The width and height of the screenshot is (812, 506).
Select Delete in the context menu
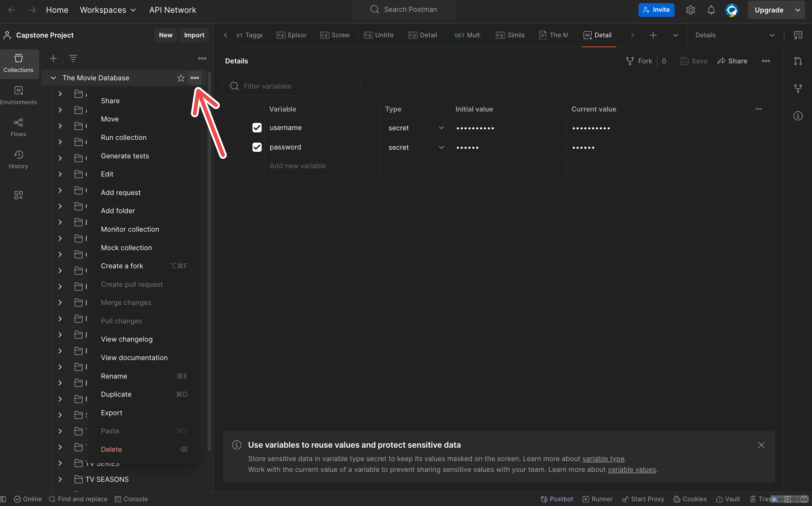tap(144, 450)
